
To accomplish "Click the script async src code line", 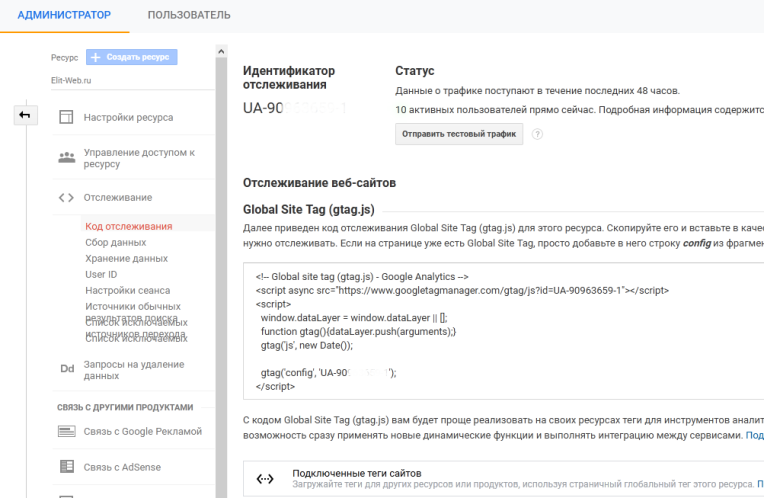I will point(462,290).
